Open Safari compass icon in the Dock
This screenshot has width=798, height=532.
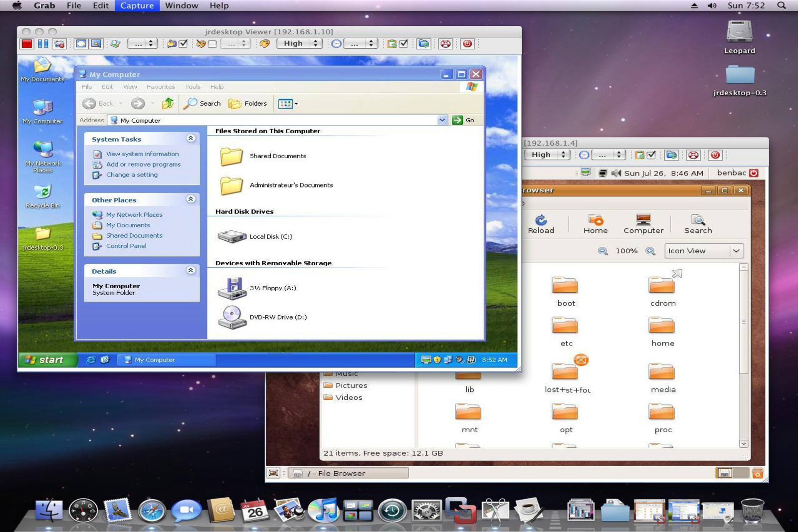click(152, 511)
